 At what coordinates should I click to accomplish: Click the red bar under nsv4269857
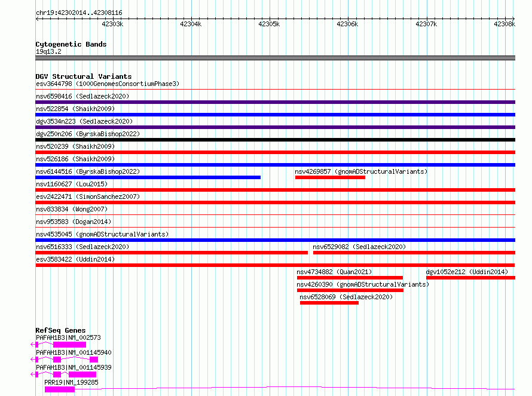click(330, 177)
